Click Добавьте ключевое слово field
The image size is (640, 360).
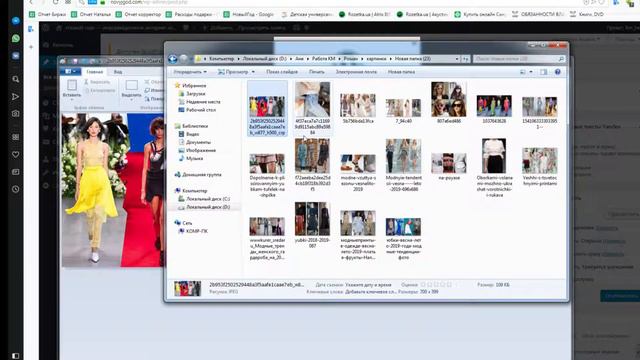[x=371, y=292]
